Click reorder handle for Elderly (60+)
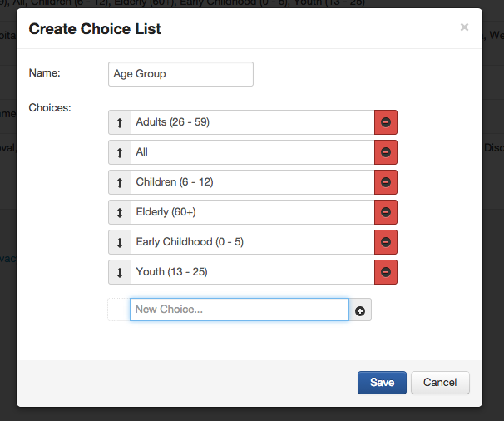Image resolution: width=504 pixels, height=421 pixels. pyautogui.click(x=120, y=212)
